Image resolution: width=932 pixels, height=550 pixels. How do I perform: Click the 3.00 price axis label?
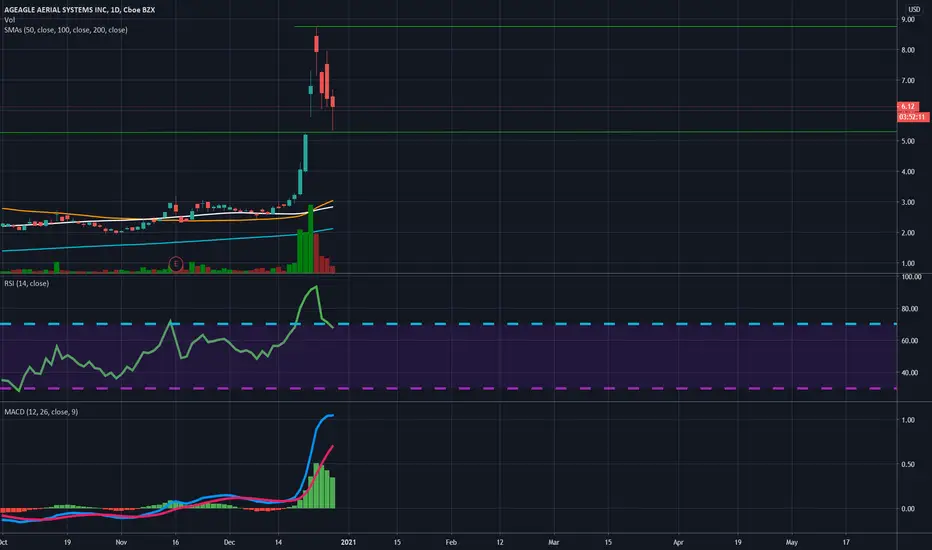point(908,202)
